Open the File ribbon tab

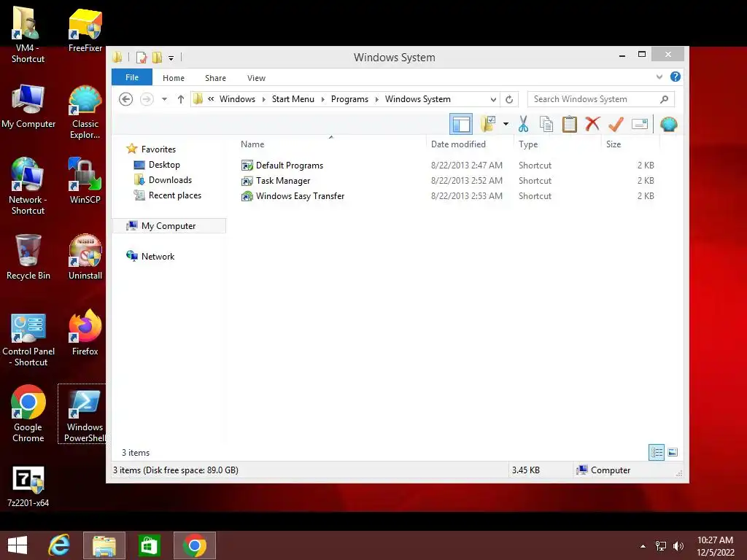tap(132, 77)
